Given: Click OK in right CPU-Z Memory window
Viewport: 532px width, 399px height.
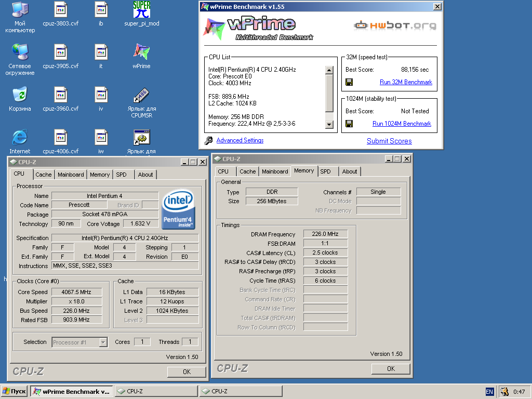Looking at the screenshot, I should [x=391, y=369].
